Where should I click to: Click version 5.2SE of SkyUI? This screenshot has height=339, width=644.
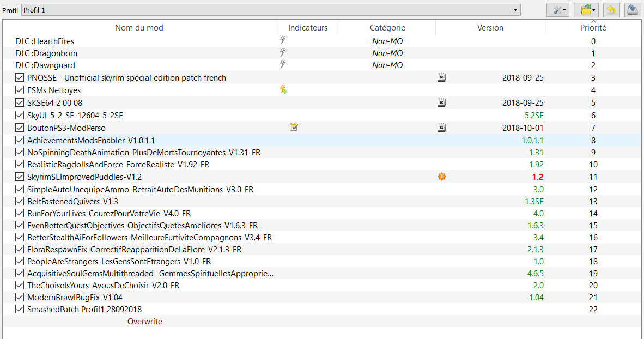click(x=534, y=116)
